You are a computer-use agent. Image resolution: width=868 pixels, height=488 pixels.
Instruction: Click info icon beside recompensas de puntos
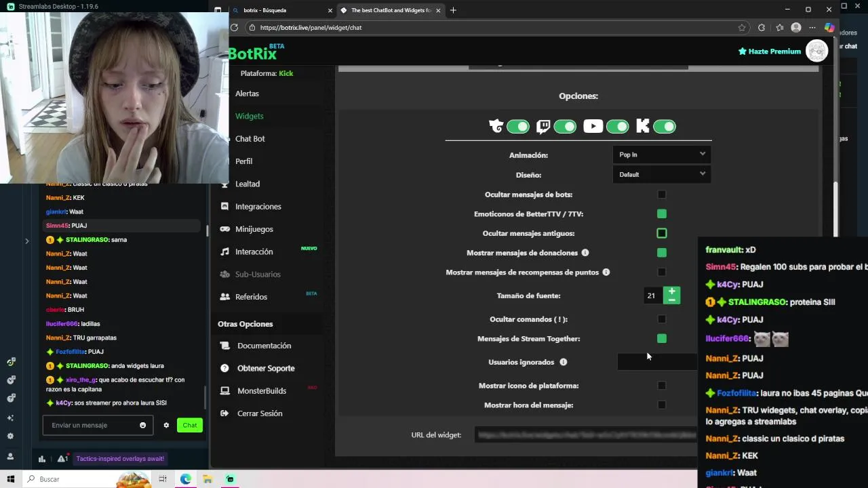(x=606, y=272)
